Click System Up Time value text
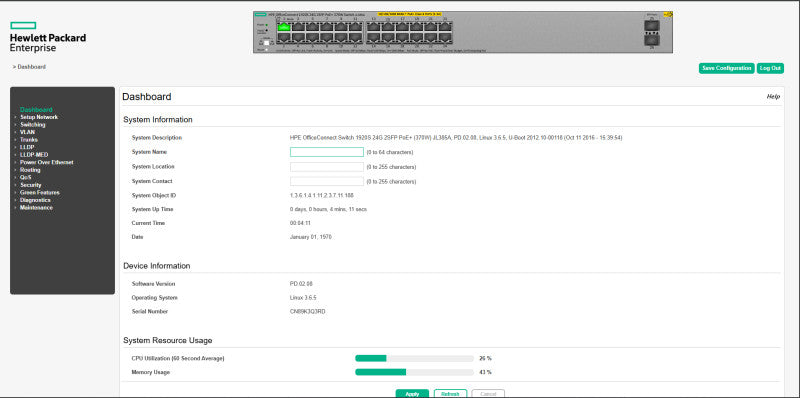 pyautogui.click(x=328, y=209)
